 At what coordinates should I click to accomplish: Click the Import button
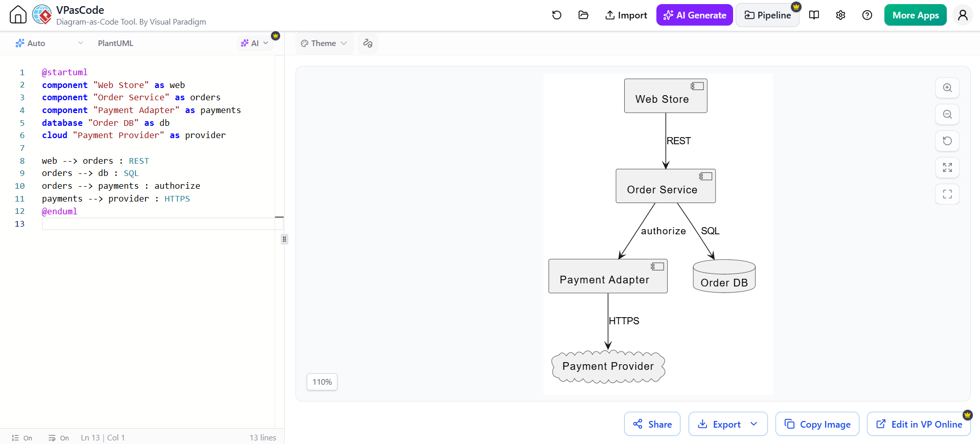[x=626, y=15]
